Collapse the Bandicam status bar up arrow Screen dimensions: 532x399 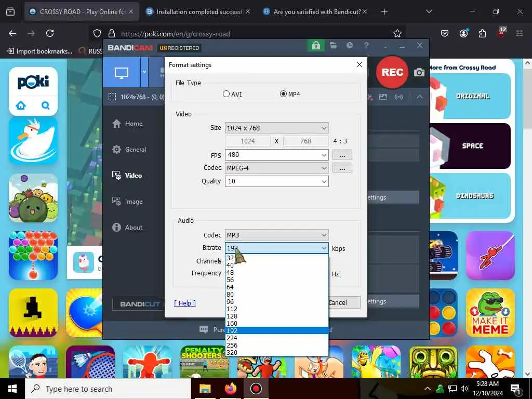click(420, 97)
